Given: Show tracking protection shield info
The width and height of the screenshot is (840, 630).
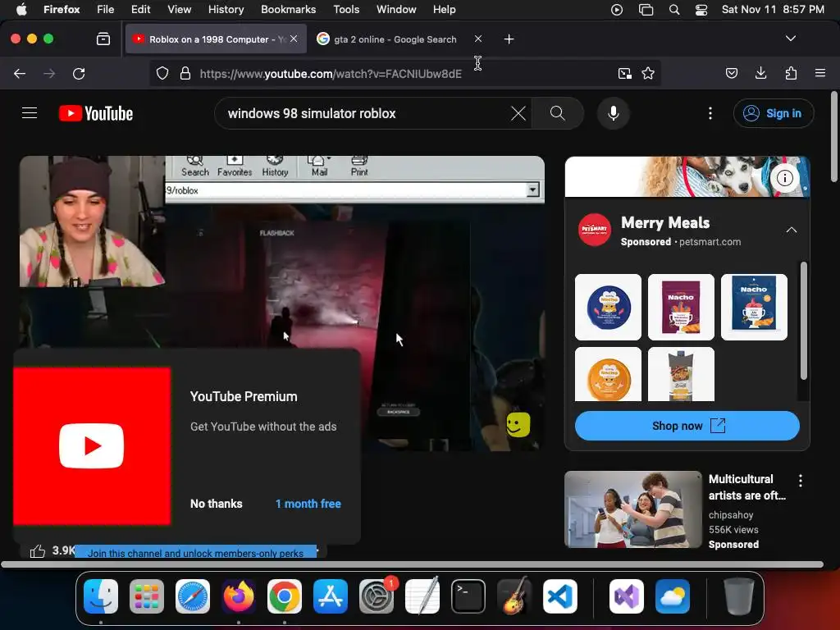Looking at the screenshot, I should point(162,73).
